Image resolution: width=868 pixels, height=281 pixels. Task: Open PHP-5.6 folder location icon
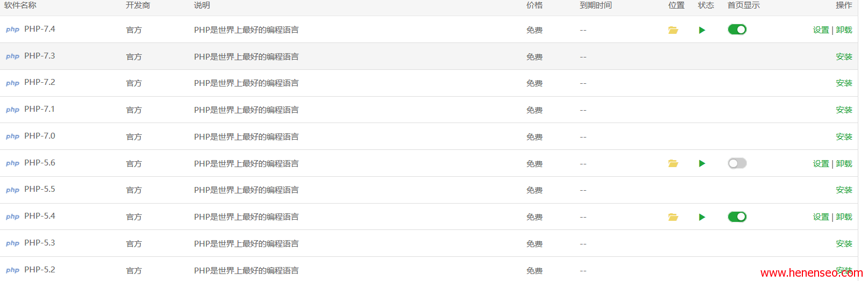673,163
